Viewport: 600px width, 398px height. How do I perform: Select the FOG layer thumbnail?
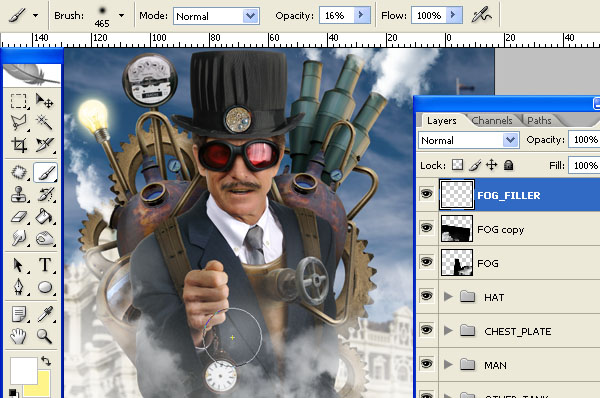pyautogui.click(x=457, y=263)
